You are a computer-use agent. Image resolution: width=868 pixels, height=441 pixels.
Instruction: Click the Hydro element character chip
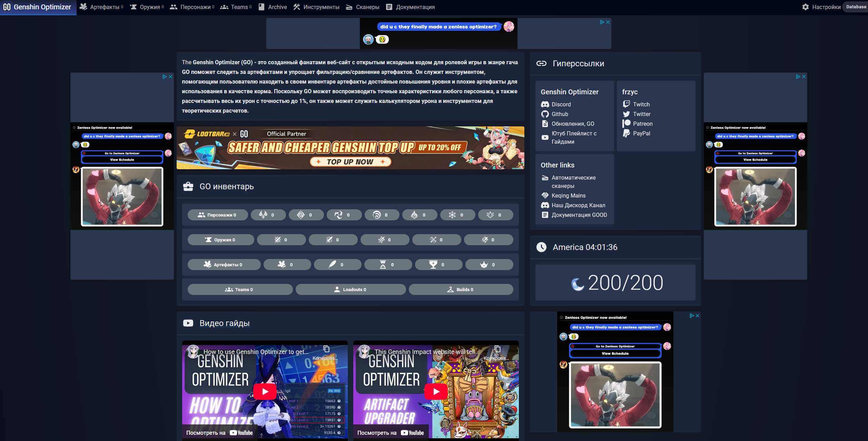point(382,215)
